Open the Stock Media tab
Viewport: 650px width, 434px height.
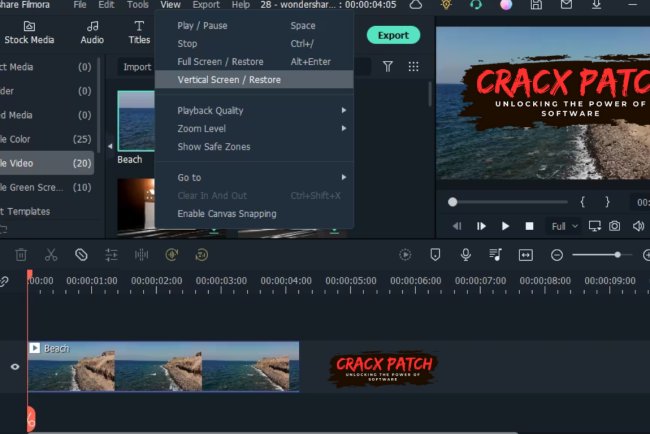click(29, 33)
